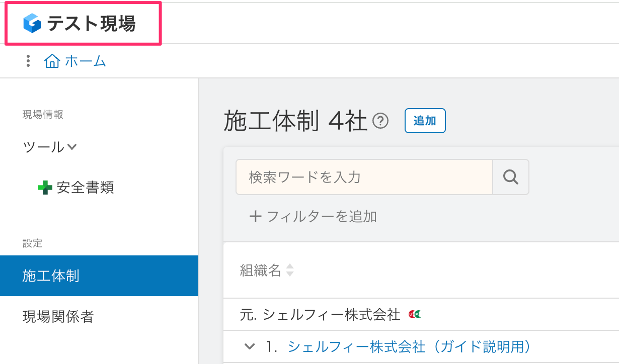Open the three-dot vertical menu

pyautogui.click(x=28, y=60)
